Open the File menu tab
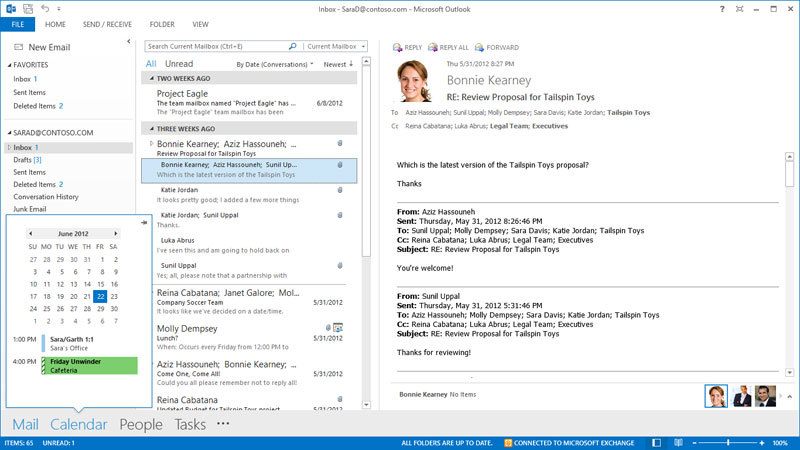800x450 pixels. (17, 24)
